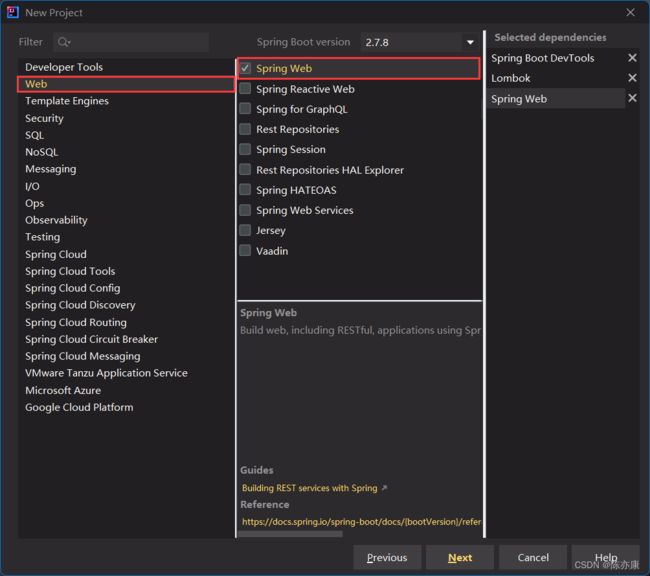Image resolution: width=650 pixels, height=576 pixels.
Task: Click the search icon in Filter field
Action: point(64,42)
